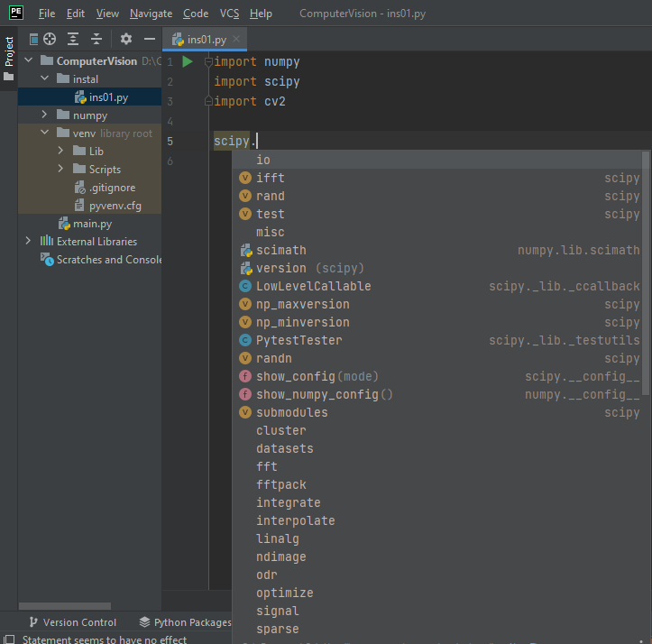Expand the Scripts folder

[x=60, y=169]
